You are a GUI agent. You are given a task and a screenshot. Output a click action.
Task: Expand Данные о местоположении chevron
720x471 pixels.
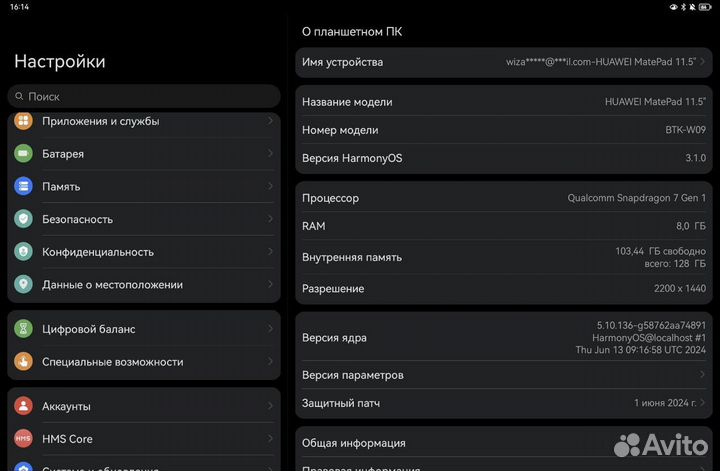point(270,284)
